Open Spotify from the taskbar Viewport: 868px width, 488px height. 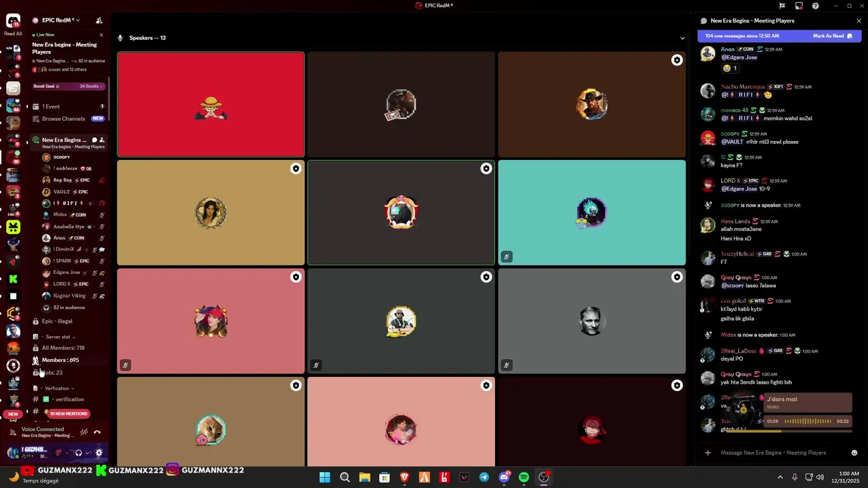524,477
